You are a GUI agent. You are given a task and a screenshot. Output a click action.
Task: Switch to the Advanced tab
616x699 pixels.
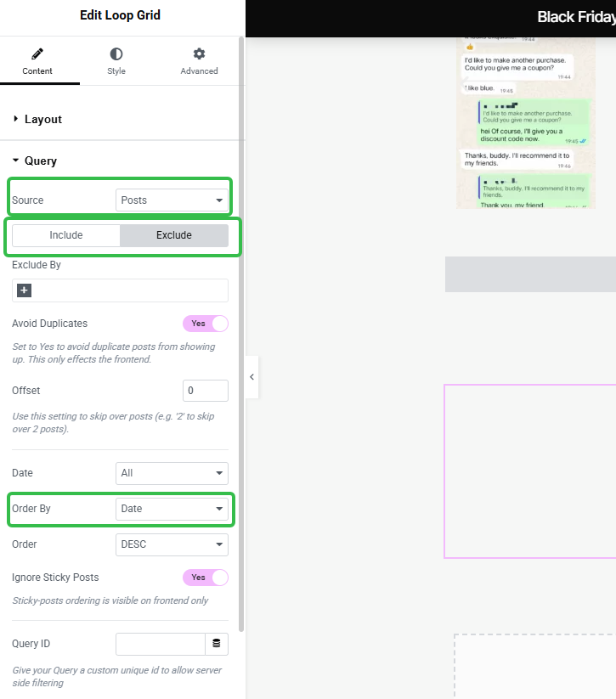pos(199,61)
